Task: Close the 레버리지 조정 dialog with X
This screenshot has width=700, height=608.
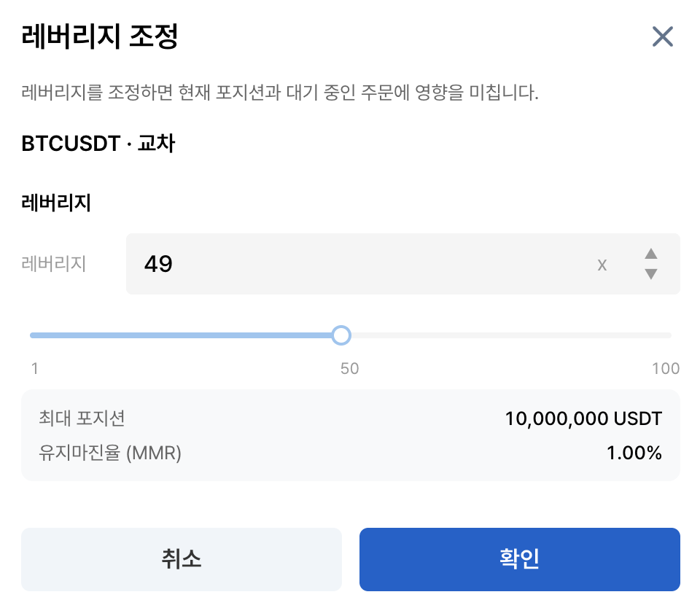Action: tap(662, 36)
